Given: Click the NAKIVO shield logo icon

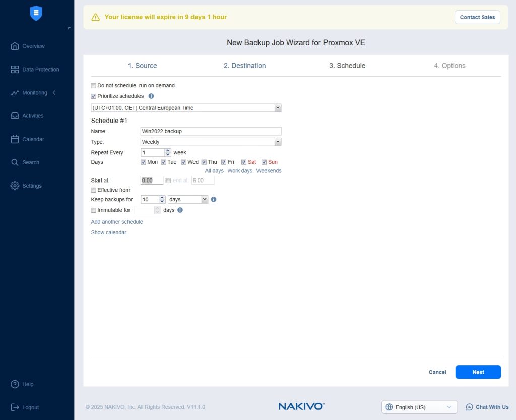Looking at the screenshot, I should pyautogui.click(x=36, y=13).
